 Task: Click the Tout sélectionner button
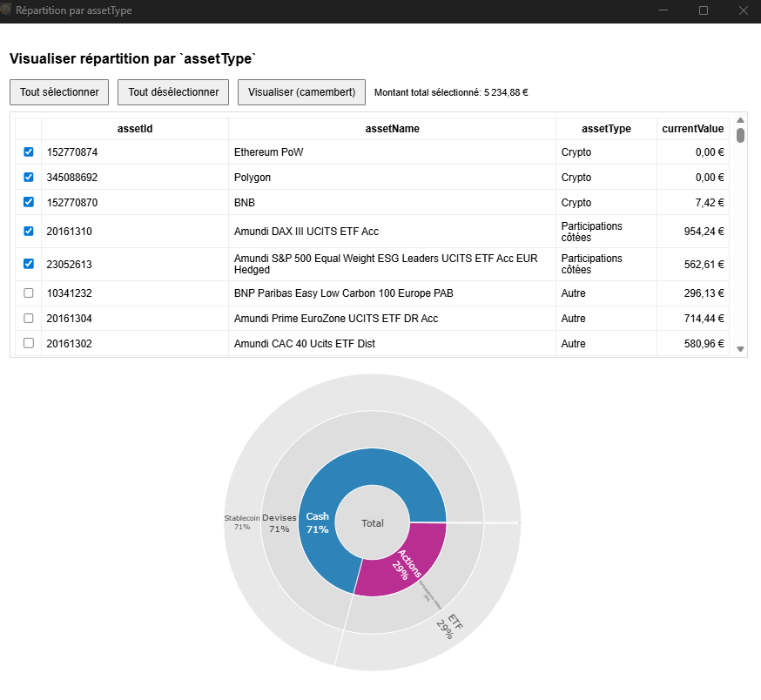tap(59, 92)
